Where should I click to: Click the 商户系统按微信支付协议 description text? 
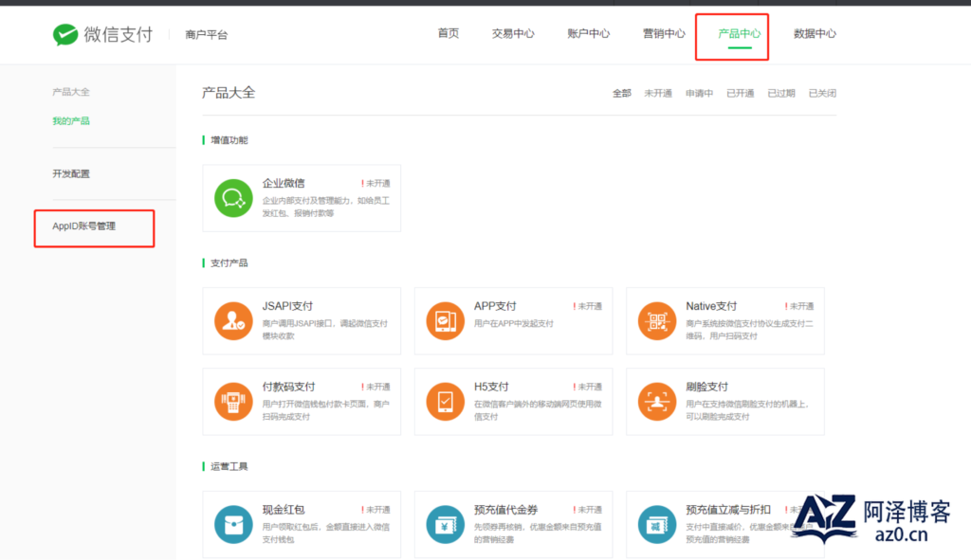pyautogui.click(x=749, y=330)
